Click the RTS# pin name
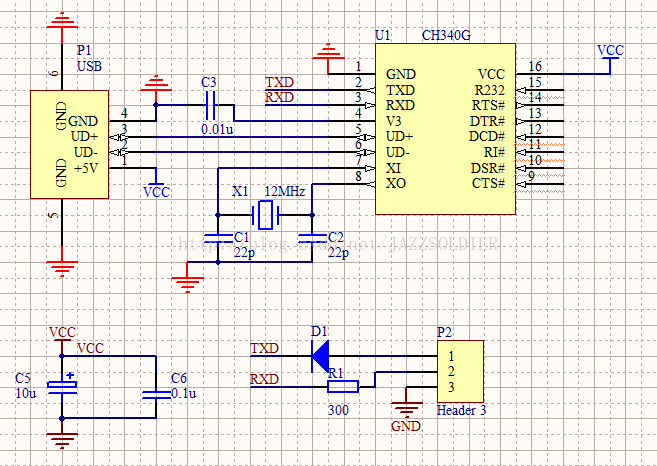 point(489,105)
